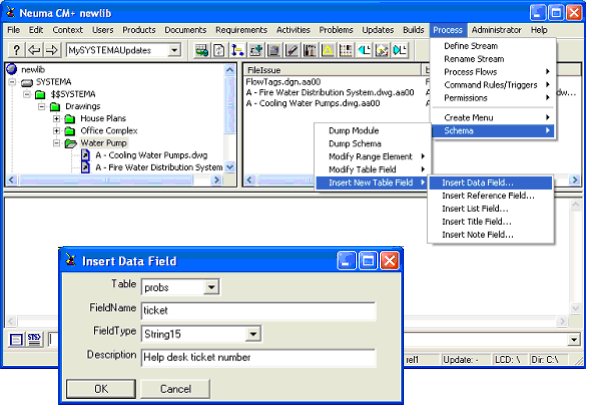Click the Dir: C:\ status bar entry
592x416 pixels.
549,360
